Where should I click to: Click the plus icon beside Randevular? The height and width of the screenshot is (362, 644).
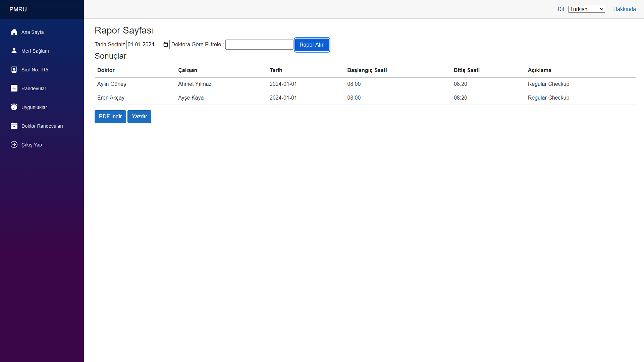coord(14,88)
